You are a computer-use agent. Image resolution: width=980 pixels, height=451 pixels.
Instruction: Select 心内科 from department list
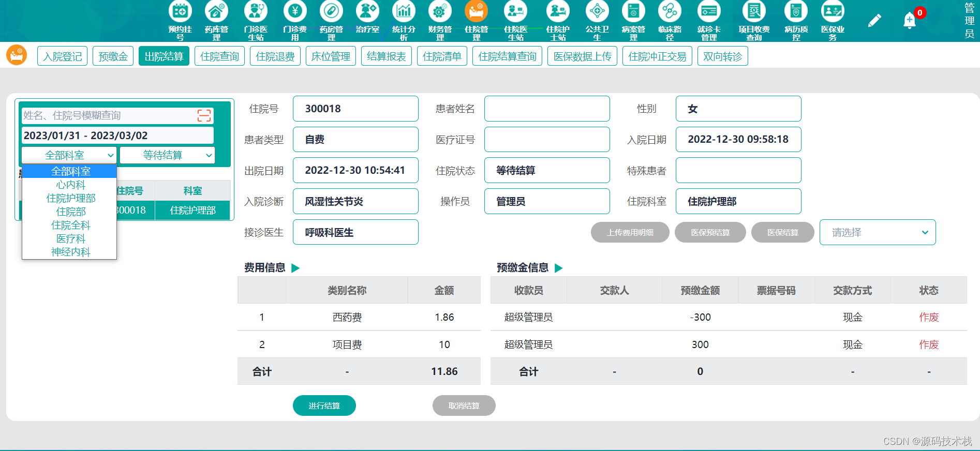click(70, 185)
